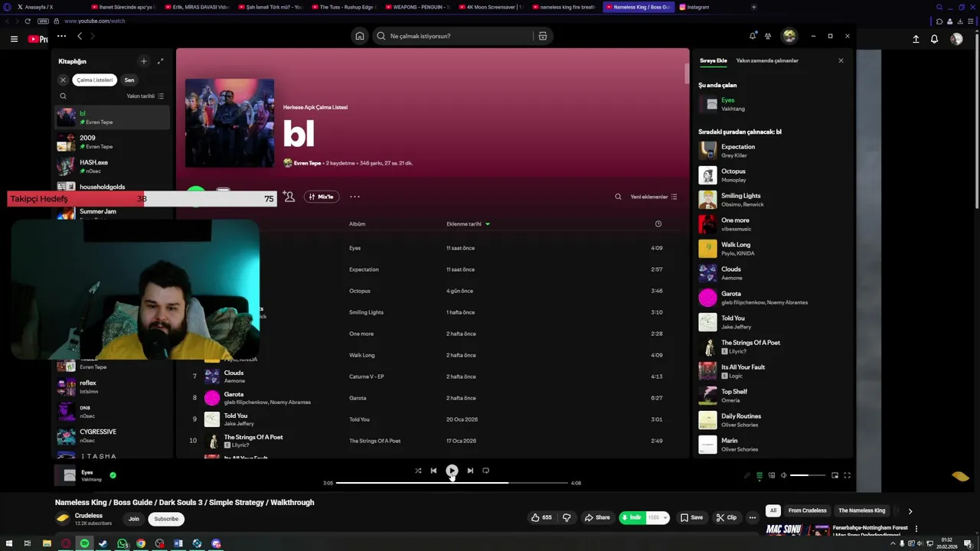Open Spotify notifications bell
This screenshot has height=551, width=980.
(x=753, y=36)
